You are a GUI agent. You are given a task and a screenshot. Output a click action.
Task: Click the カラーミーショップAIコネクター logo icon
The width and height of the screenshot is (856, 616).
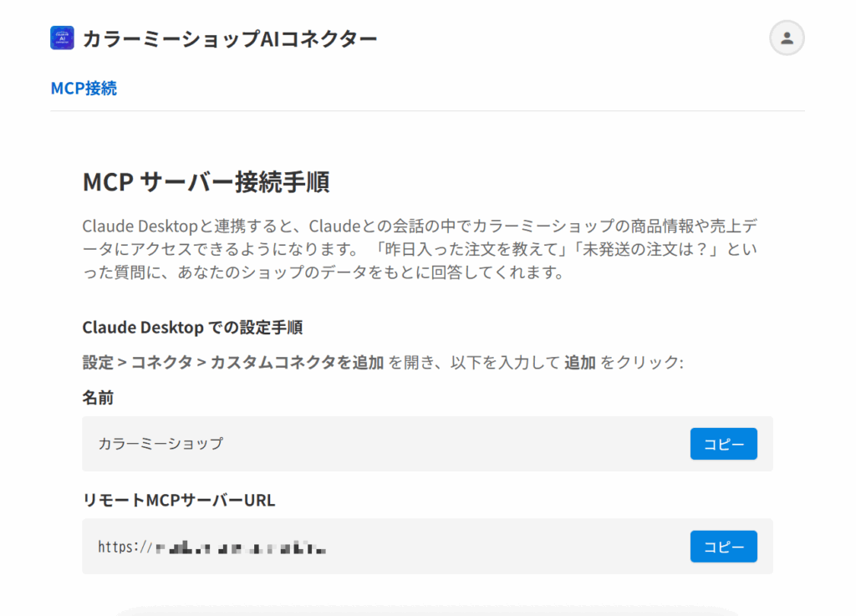(x=62, y=38)
